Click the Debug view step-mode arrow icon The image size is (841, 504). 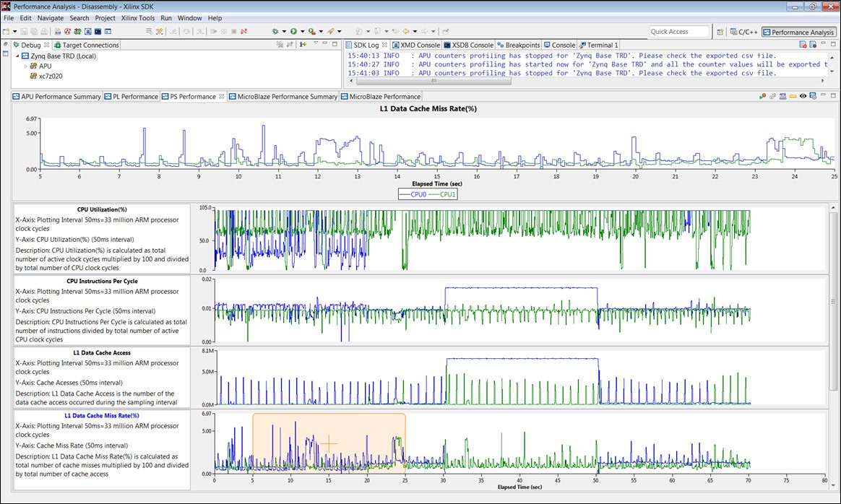coord(303,45)
